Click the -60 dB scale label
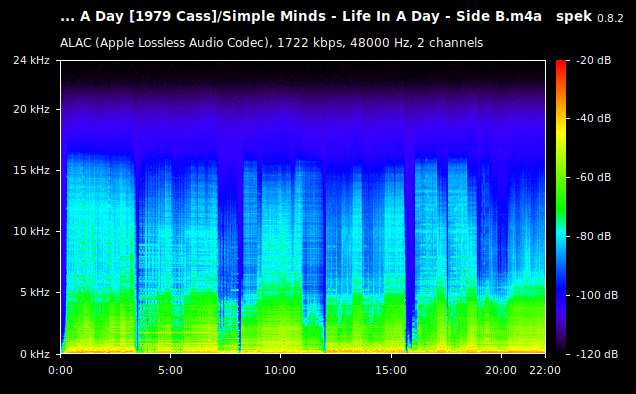Screen dimensions: 636x394 pos(594,177)
